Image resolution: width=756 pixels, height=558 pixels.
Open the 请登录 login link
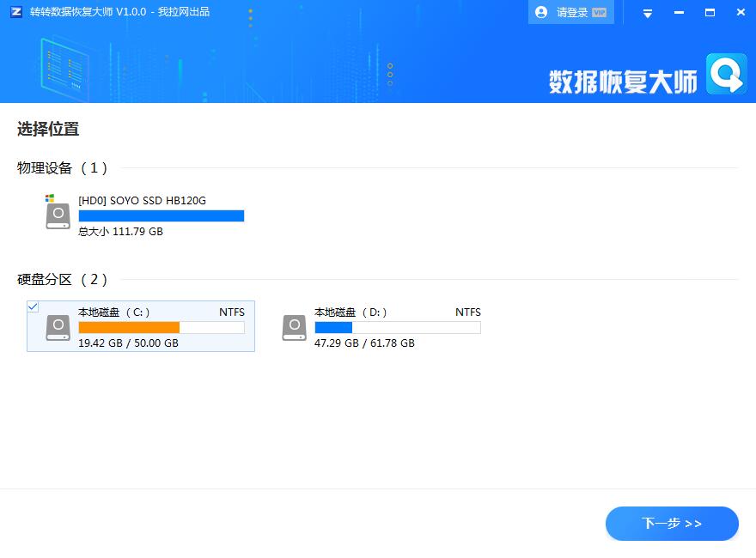click(572, 12)
